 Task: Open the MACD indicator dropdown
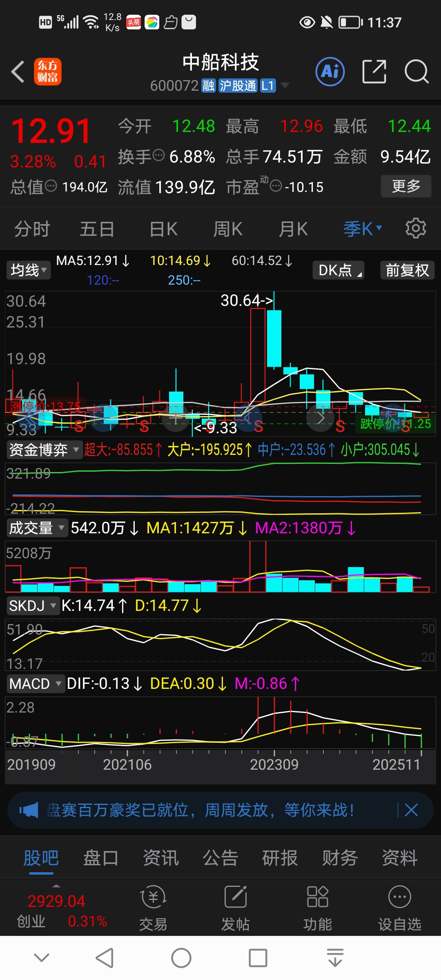(36, 684)
